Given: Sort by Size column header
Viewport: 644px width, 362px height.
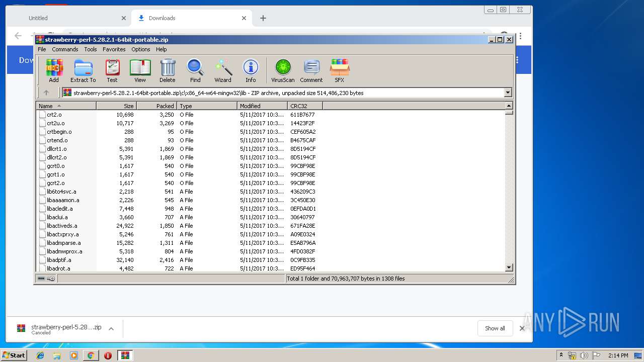Looking at the screenshot, I should coord(116,106).
